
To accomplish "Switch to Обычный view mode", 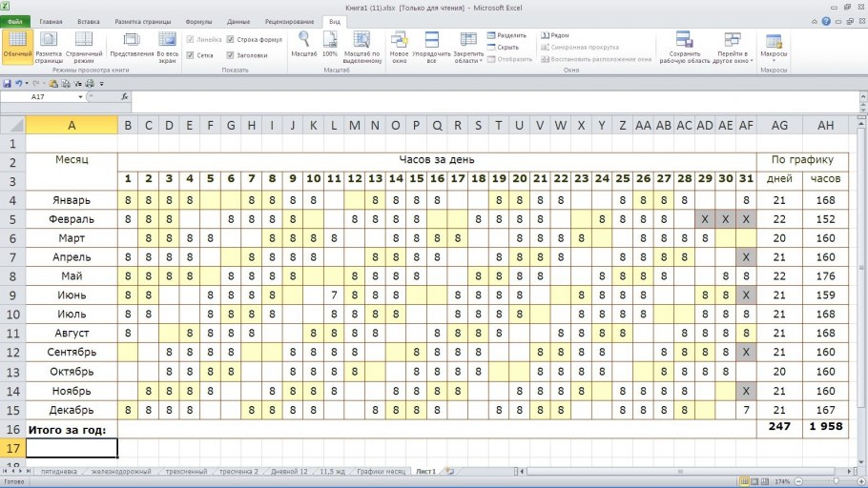I will coord(17,47).
